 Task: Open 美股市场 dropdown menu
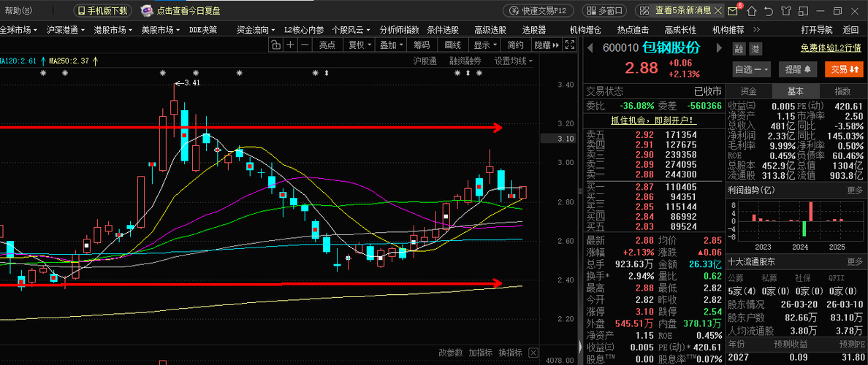(x=161, y=30)
